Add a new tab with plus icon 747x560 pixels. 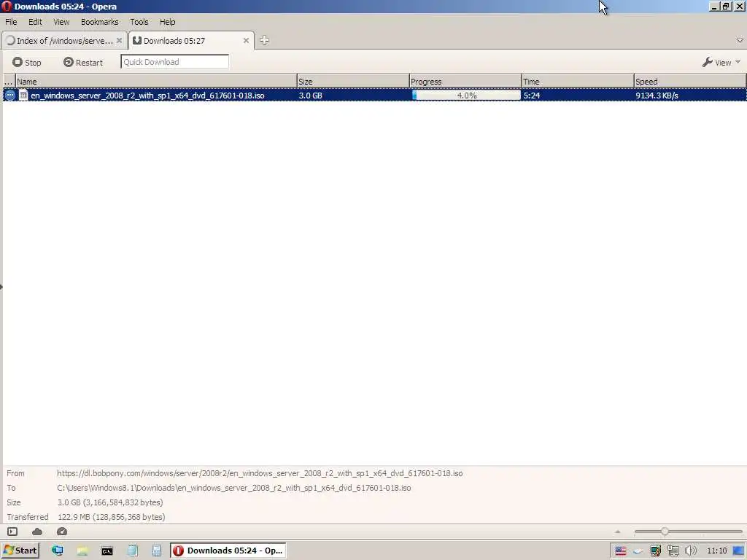click(x=264, y=41)
